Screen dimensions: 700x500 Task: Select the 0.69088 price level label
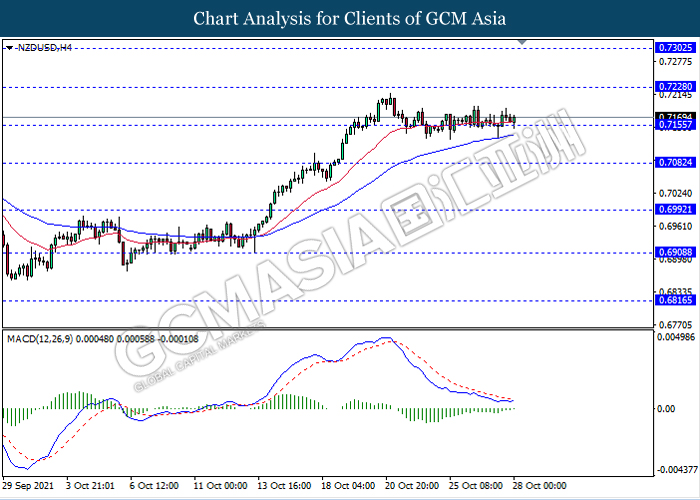pyautogui.click(x=675, y=252)
